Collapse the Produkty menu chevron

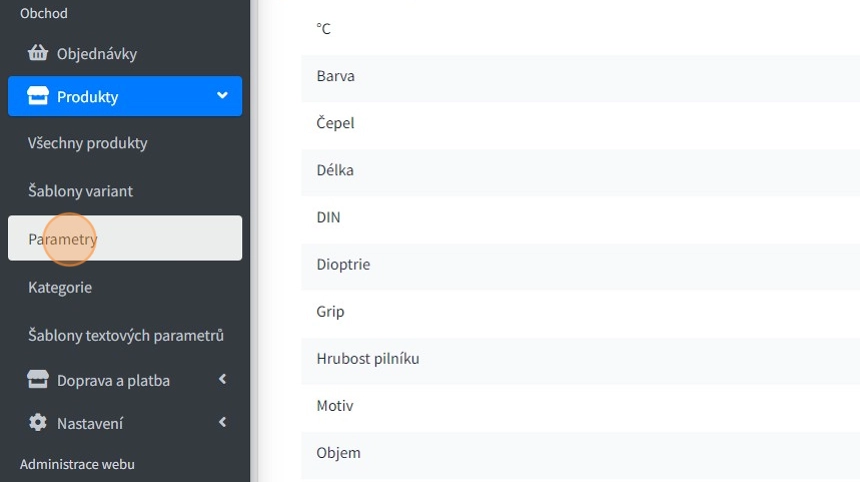pyautogui.click(x=222, y=96)
